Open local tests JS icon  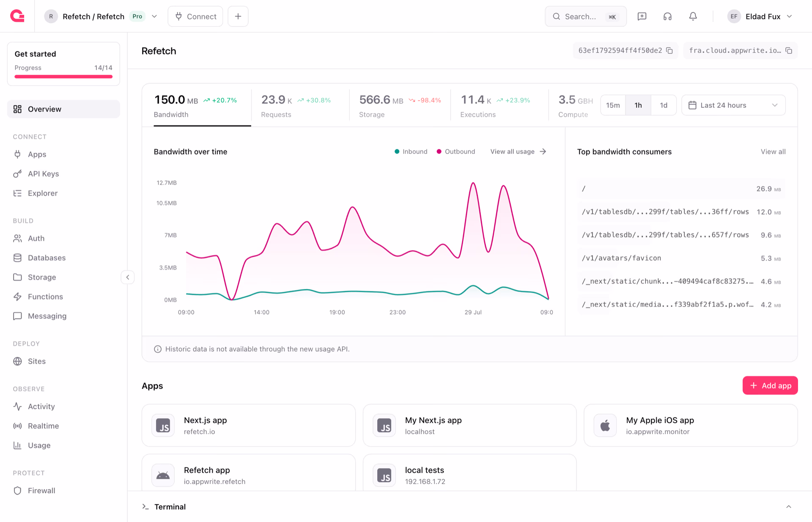[x=384, y=475]
